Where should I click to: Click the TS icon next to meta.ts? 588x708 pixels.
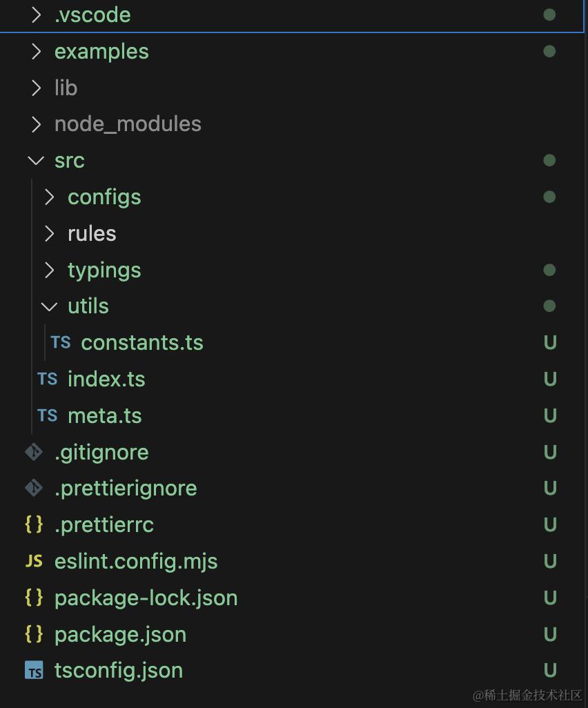[x=48, y=415]
